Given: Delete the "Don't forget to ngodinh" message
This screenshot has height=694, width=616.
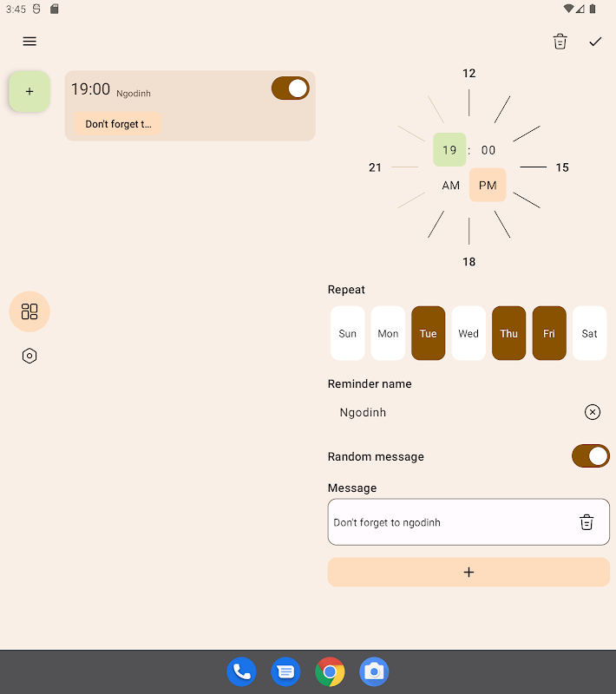Looking at the screenshot, I should (587, 522).
